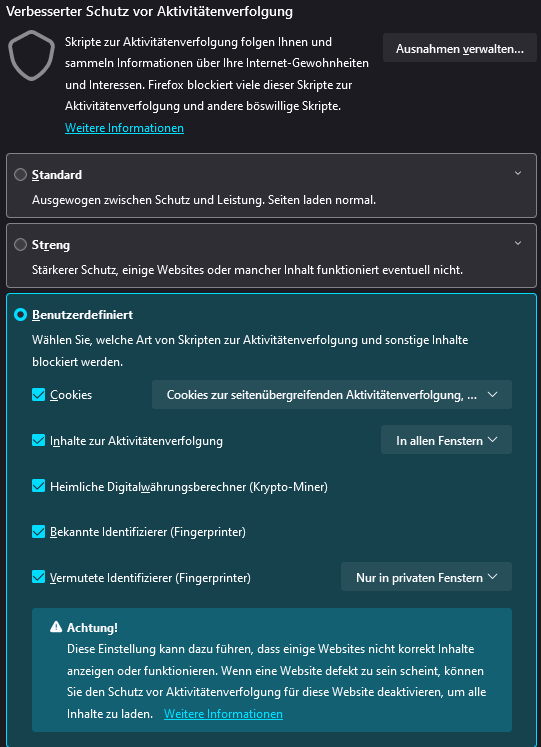Open Weitere Informationen link in warning box

[x=223, y=714]
